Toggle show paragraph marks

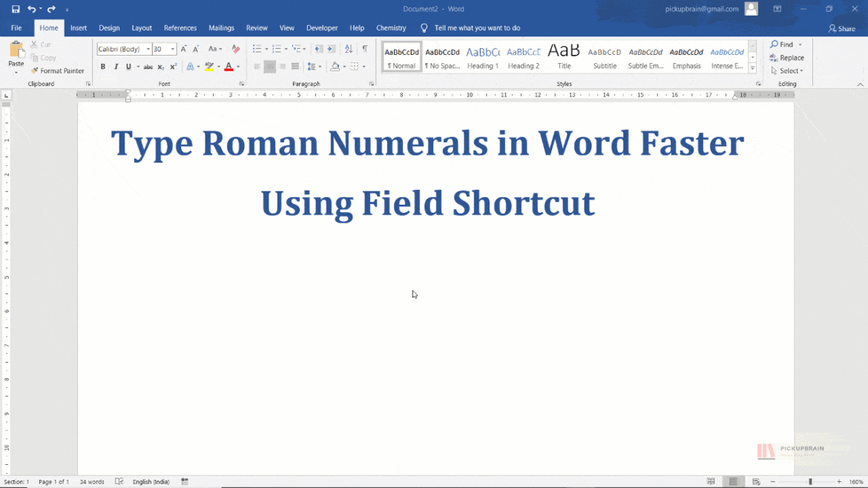click(x=364, y=47)
